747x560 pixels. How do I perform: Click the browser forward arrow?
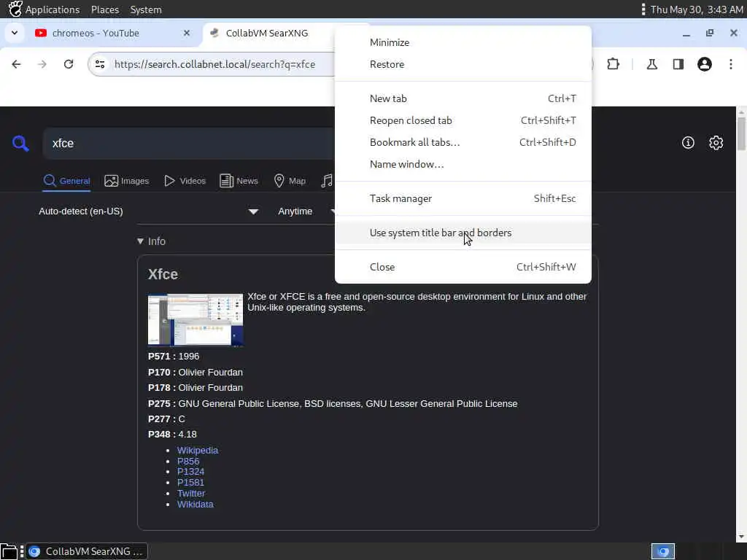pyautogui.click(x=42, y=64)
